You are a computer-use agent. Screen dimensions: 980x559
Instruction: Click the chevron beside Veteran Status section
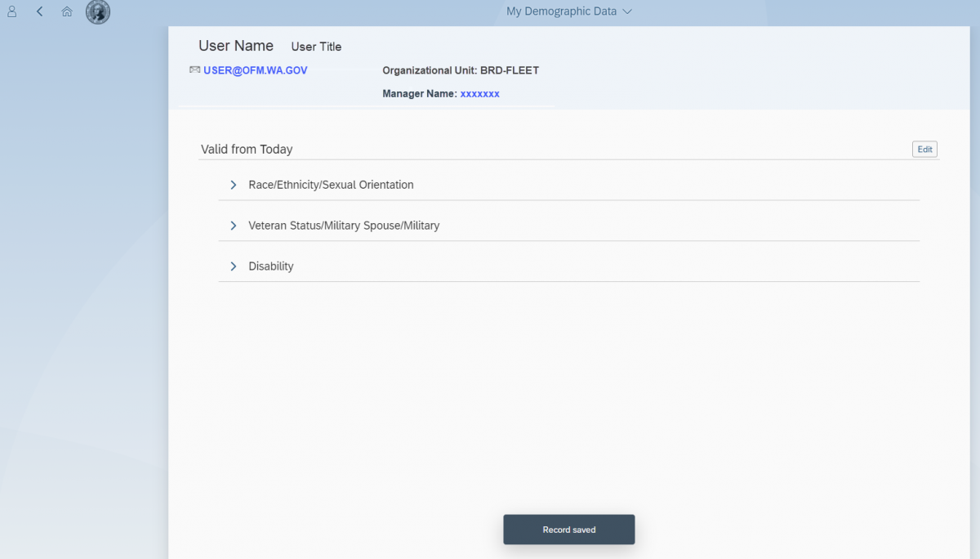(x=234, y=225)
